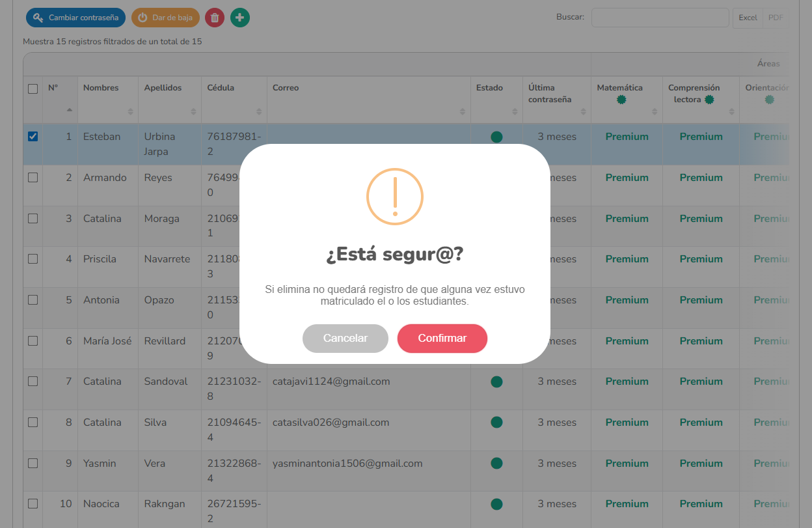Uncheck the Esteban Urbina row checkbox

click(33, 137)
